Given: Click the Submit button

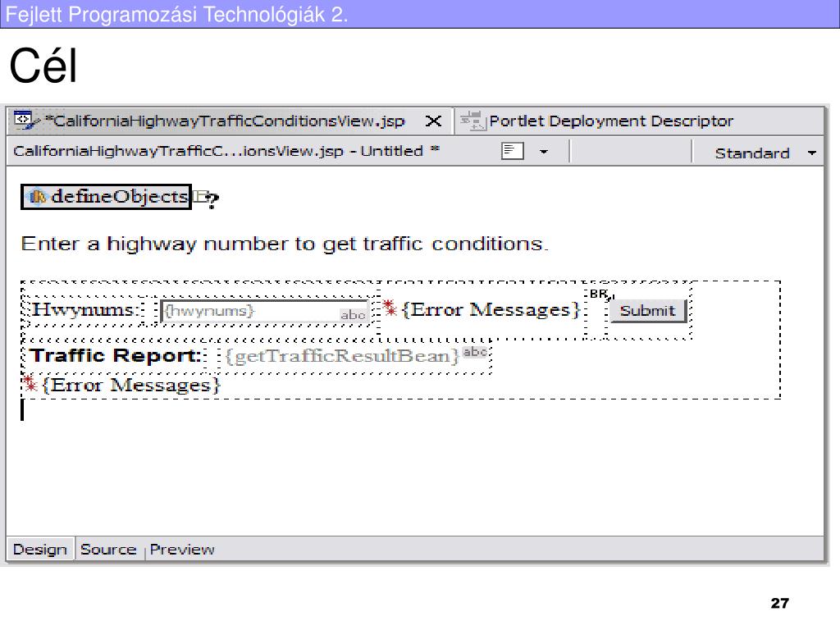Looking at the screenshot, I should tap(648, 311).
